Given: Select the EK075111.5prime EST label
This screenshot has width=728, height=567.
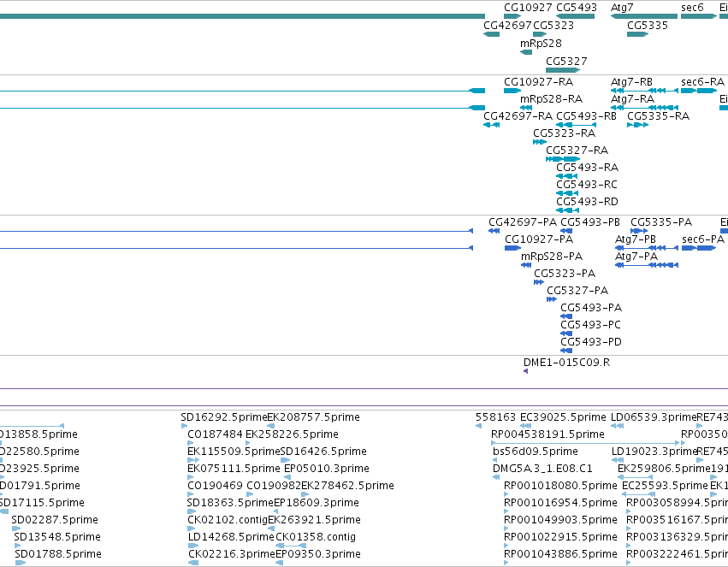Looking at the screenshot, I should (234, 470).
